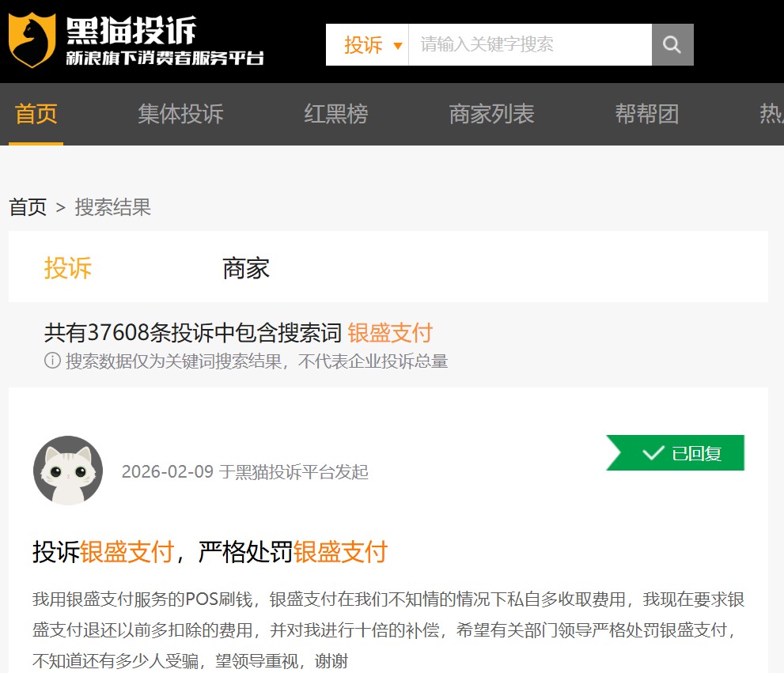Click the 黑猫投诉 site title text
The image size is (784, 673).
[x=131, y=31]
